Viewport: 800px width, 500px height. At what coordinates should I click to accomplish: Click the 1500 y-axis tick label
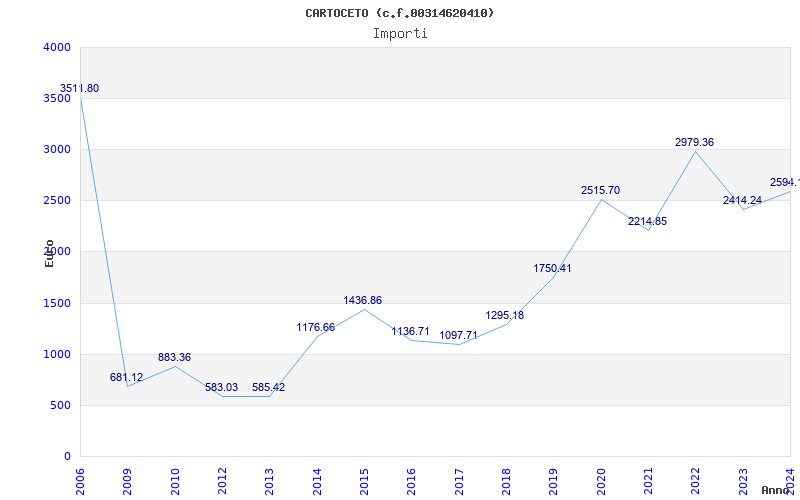click(x=57, y=304)
